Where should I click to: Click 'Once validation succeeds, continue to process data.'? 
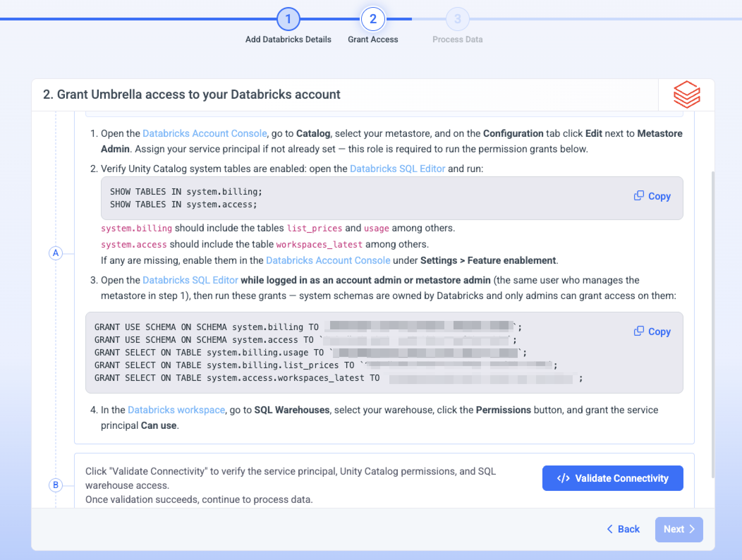(x=199, y=499)
